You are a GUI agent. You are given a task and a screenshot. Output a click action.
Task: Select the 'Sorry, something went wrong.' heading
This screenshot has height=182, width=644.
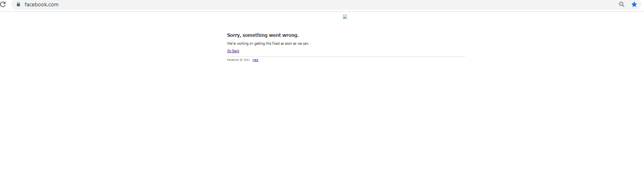(x=263, y=35)
